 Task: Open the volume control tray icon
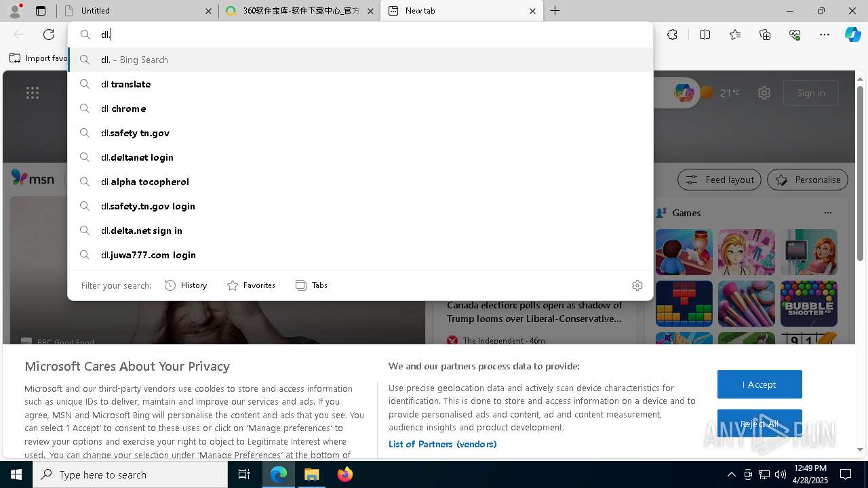pos(781,474)
